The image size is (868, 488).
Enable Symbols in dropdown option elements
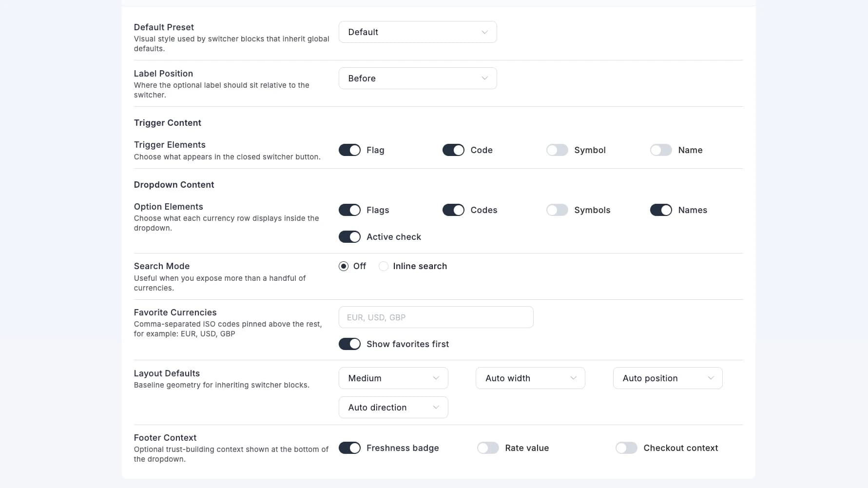click(x=557, y=210)
